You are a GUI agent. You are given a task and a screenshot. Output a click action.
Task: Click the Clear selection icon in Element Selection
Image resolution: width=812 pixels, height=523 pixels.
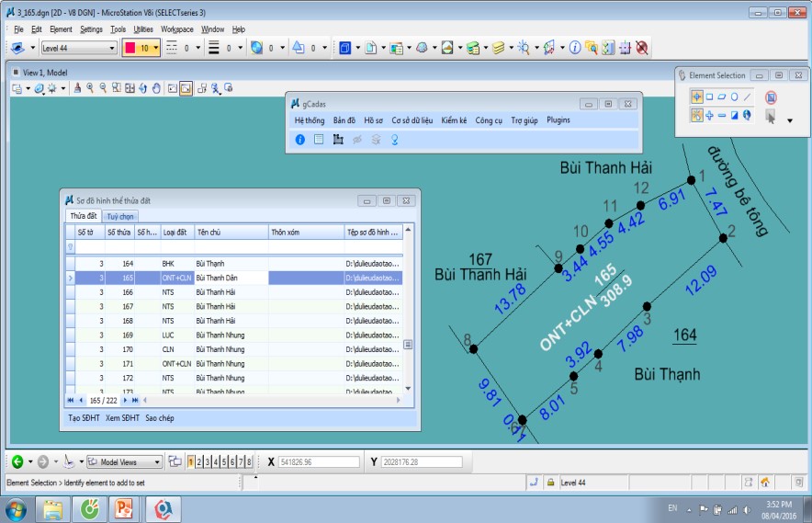(772, 97)
